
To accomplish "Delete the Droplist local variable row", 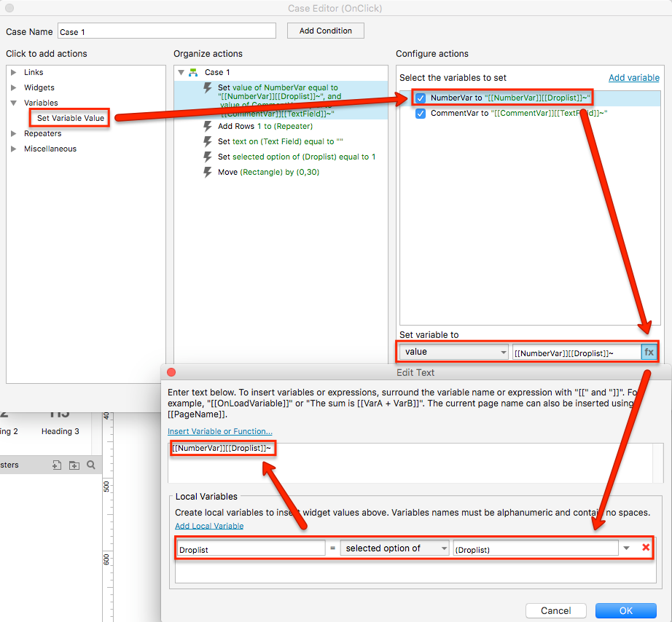I will click(x=646, y=548).
